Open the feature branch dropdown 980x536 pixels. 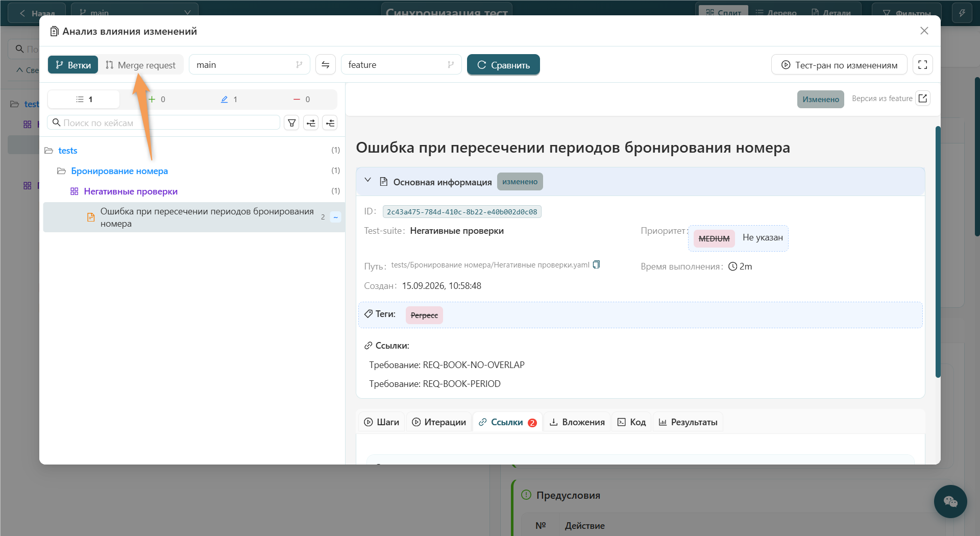(401, 65)
